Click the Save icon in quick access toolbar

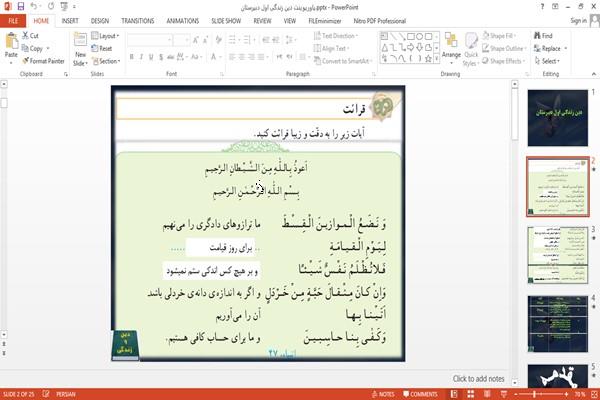click(21, 6)
